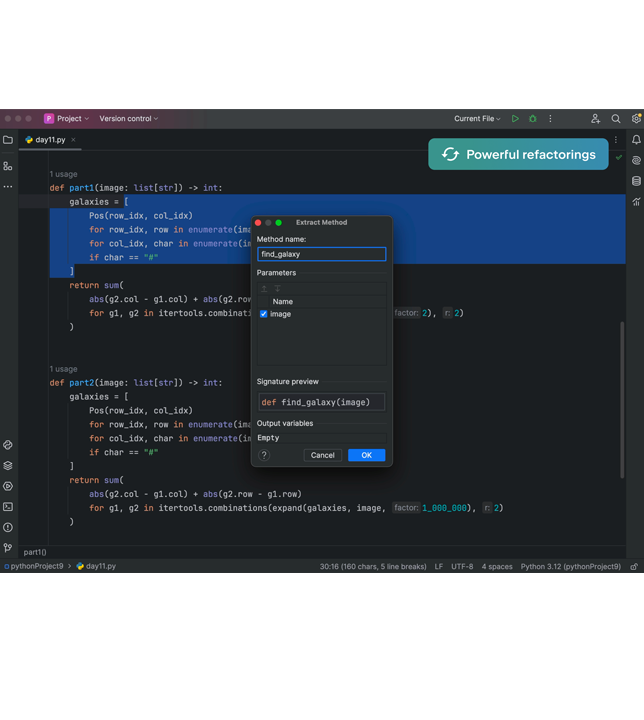
Task: Start debugging with the bug icon
Action: coord(532,119)
